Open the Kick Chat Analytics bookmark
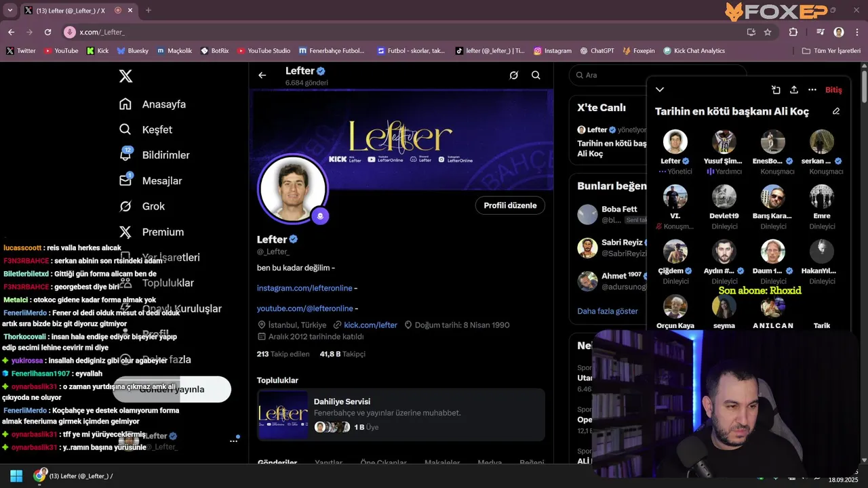This screenshot has height=488, width=868. tap(694, 51)
